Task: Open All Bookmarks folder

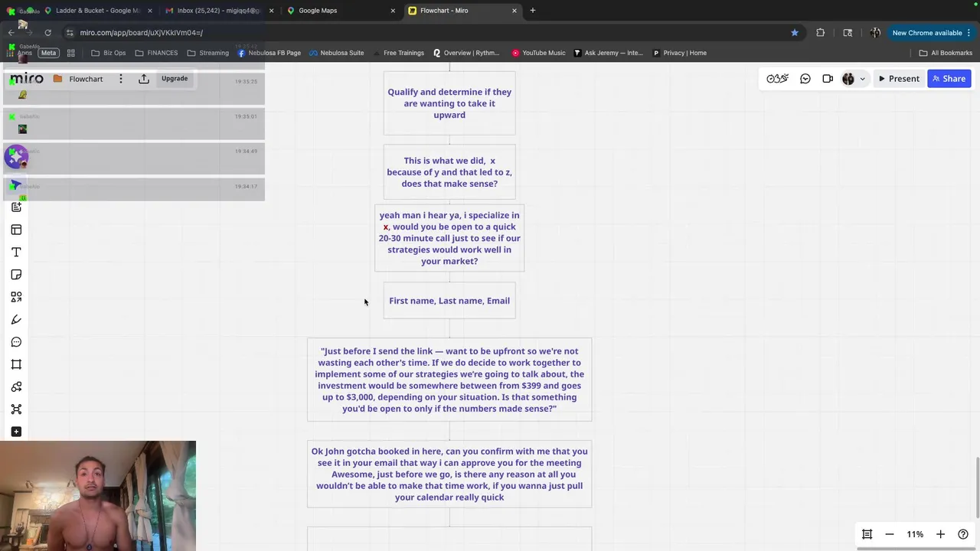Action: (x=946, y=53)
